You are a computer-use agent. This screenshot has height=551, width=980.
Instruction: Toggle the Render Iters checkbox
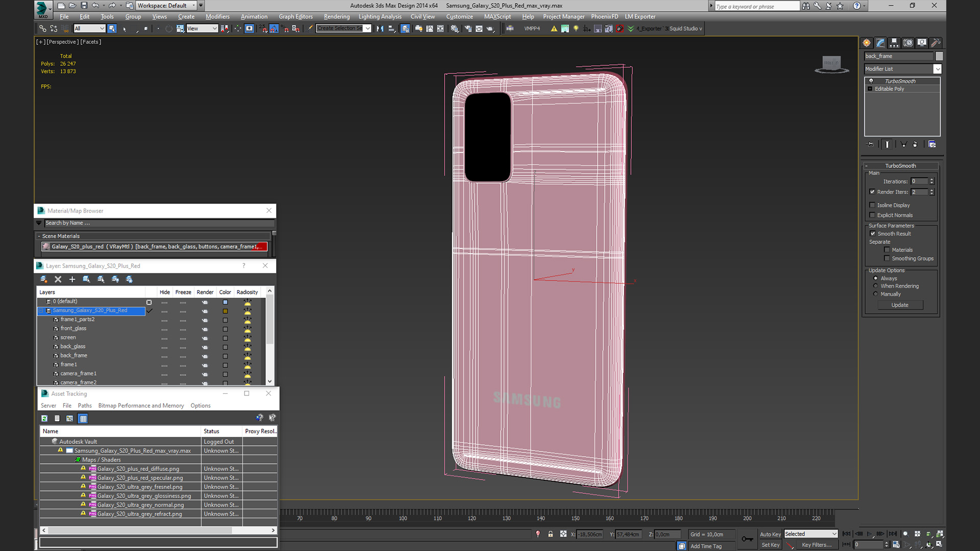click(x=872, y=192)
